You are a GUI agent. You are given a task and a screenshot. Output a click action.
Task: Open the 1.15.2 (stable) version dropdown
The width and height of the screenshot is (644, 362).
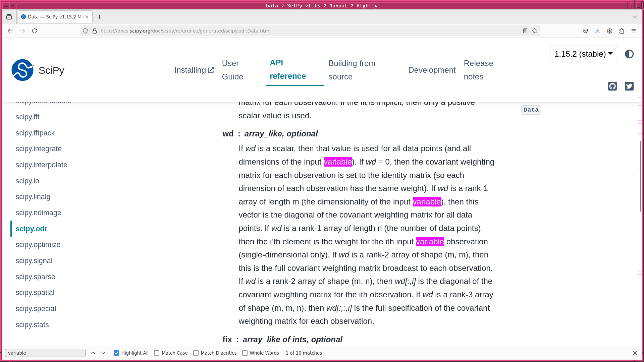click(x=583, y=54)
